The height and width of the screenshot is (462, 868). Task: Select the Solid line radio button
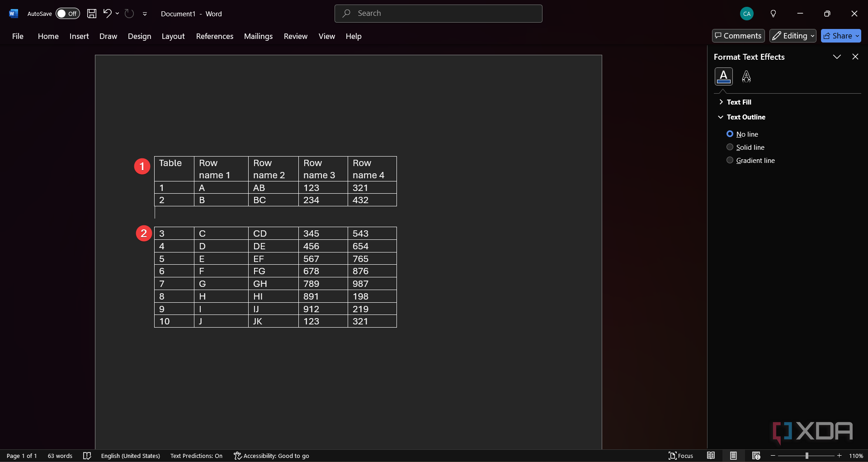point(730,147)
